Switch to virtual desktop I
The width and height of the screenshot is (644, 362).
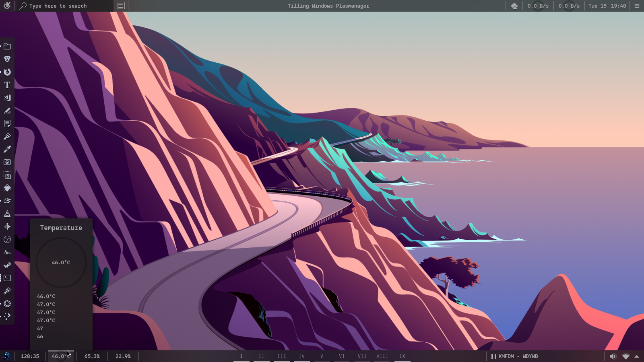click(242, 356)
